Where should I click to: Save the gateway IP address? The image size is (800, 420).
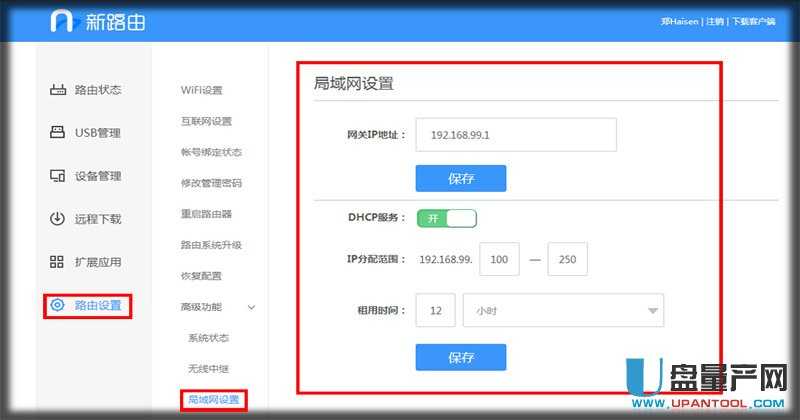click(461, 178)
